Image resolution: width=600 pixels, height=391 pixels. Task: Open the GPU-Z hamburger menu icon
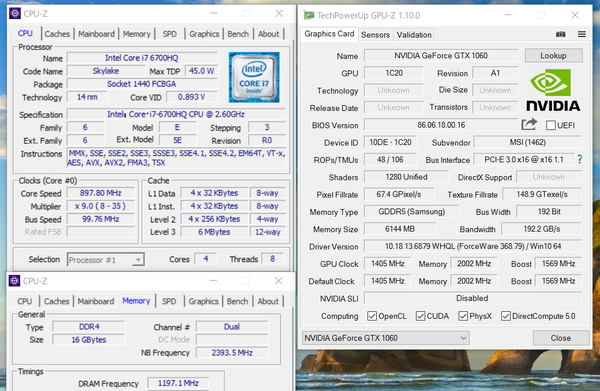[582, 34]
